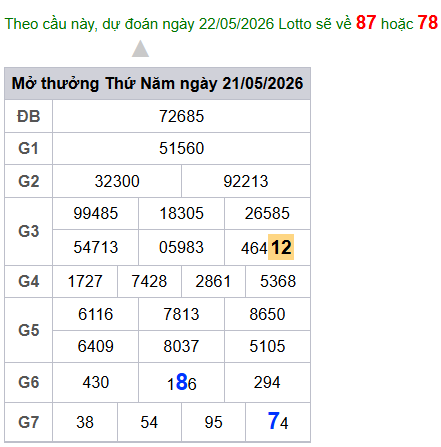Click predicted number 87 in red

[x=366, y=23]
